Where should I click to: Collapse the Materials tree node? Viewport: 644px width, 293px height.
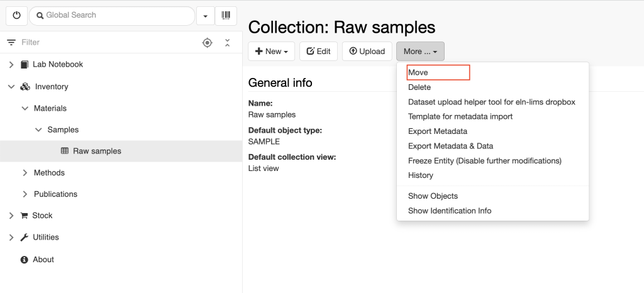(x=25, y=108)
